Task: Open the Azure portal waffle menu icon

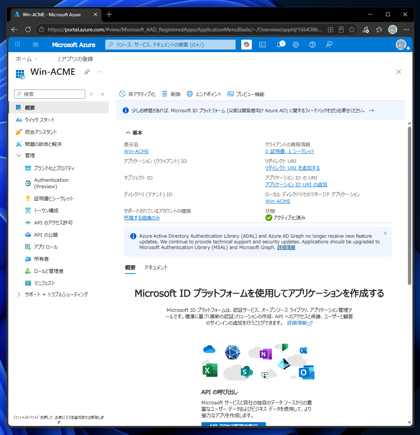Action: coord(18,44)
